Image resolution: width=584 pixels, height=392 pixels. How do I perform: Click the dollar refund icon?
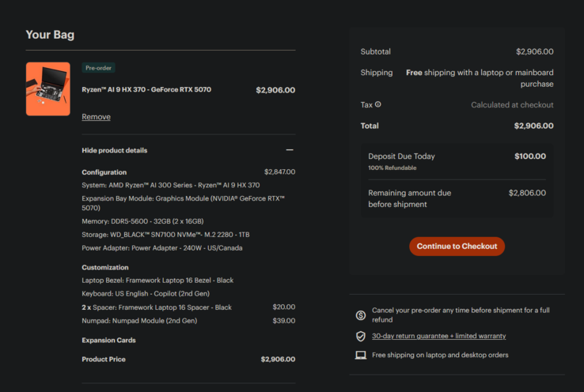361,315
